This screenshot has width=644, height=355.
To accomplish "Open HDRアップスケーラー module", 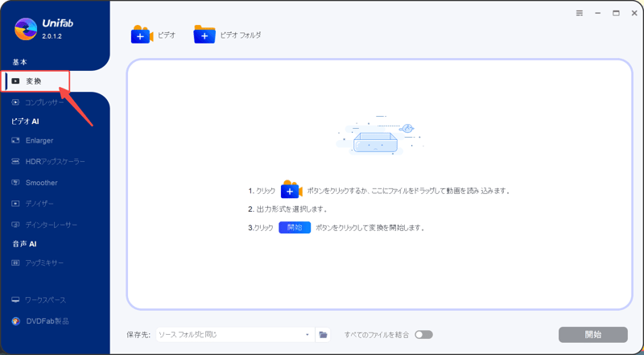I will 55,162.
